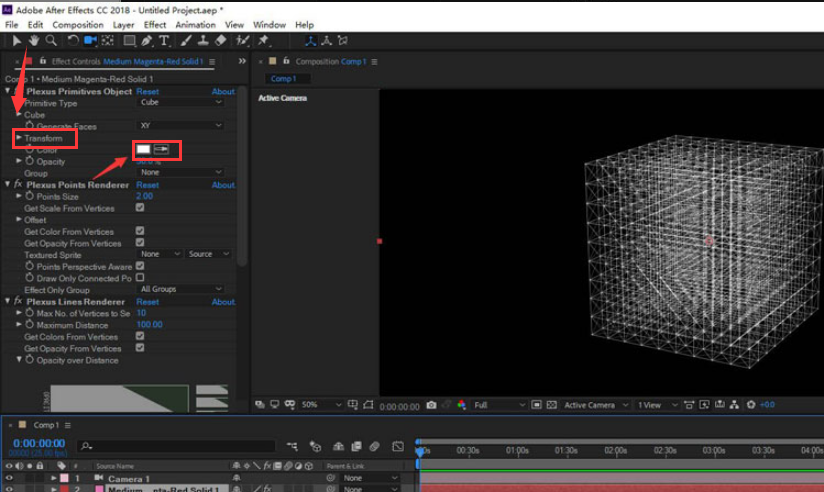The image size is (824, 492).
Task: Reset the Plexus Points Renderer effect
Action: (x=147, y=185)
